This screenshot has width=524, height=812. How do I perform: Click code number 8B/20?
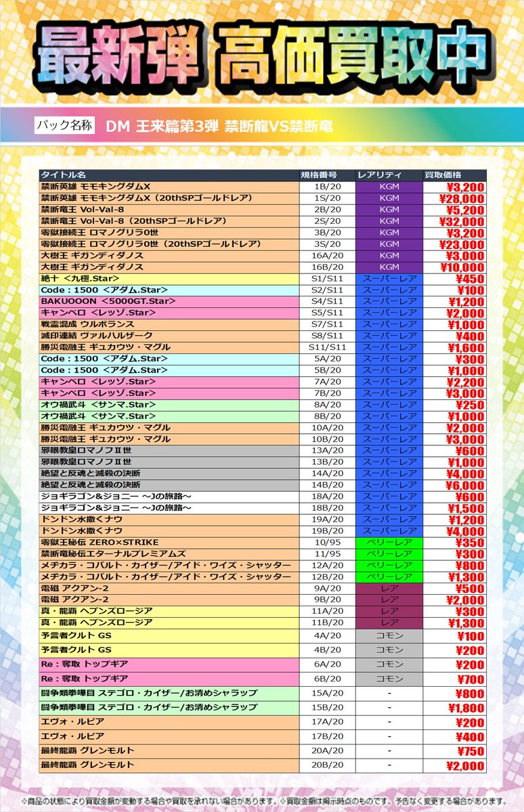327,416
